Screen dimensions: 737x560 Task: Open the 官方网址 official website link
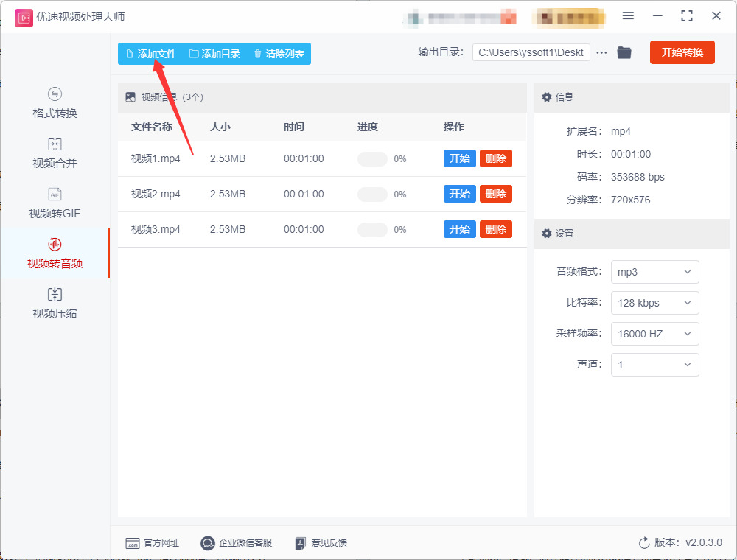click(x=153, y=543)
